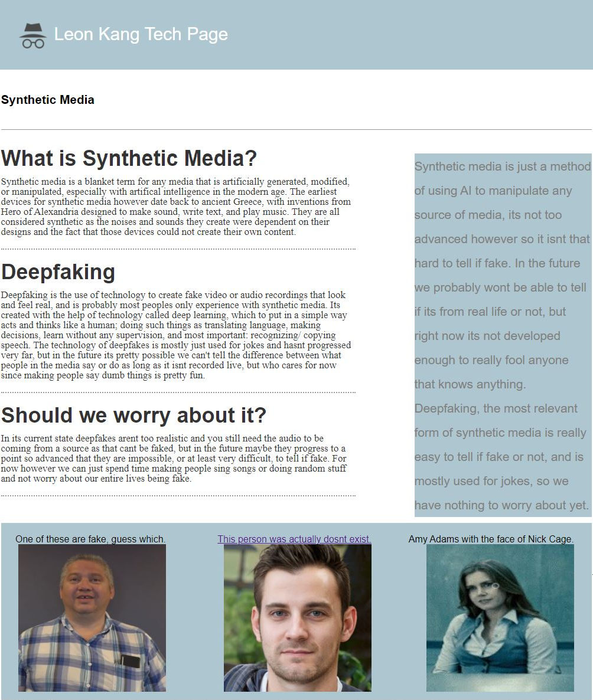Image resolution: width=593 pixels, height=700 pixels.
Task: Click the Deepfaking section heading
Action: pyautogui.click(x=58, y=272)
